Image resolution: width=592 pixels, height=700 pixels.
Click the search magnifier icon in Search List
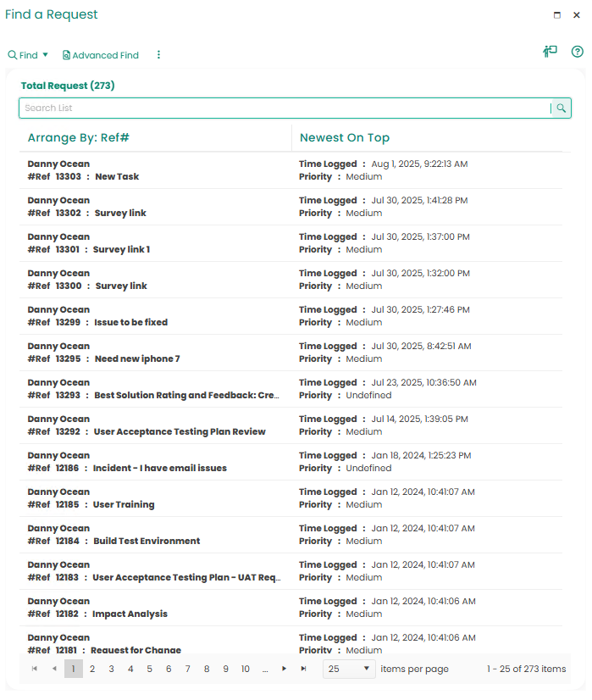[x=561, y=108]
